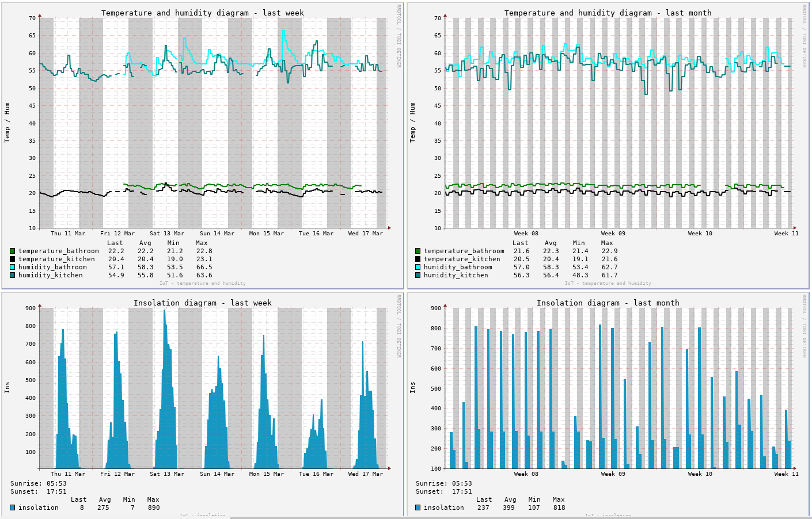
Task: Select 'humidity_bathroom' label in last week legend
Action: (x=52, y=267)
